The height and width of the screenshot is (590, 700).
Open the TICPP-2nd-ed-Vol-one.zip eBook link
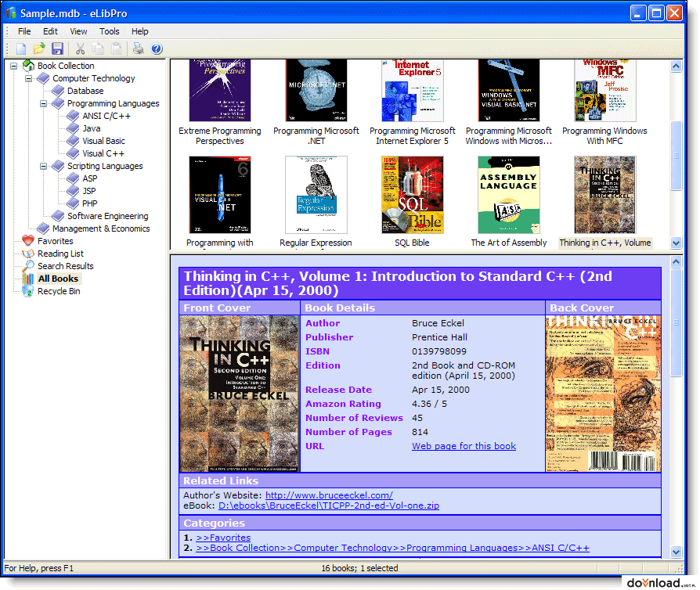329,505
